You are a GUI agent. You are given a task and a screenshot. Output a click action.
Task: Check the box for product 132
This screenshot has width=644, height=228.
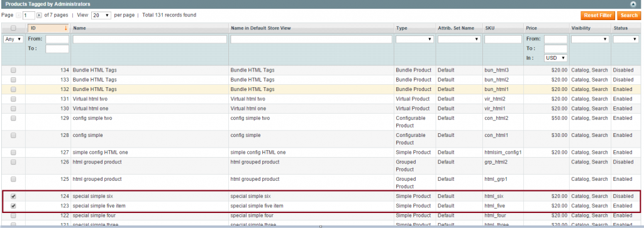tap(13, 89)
